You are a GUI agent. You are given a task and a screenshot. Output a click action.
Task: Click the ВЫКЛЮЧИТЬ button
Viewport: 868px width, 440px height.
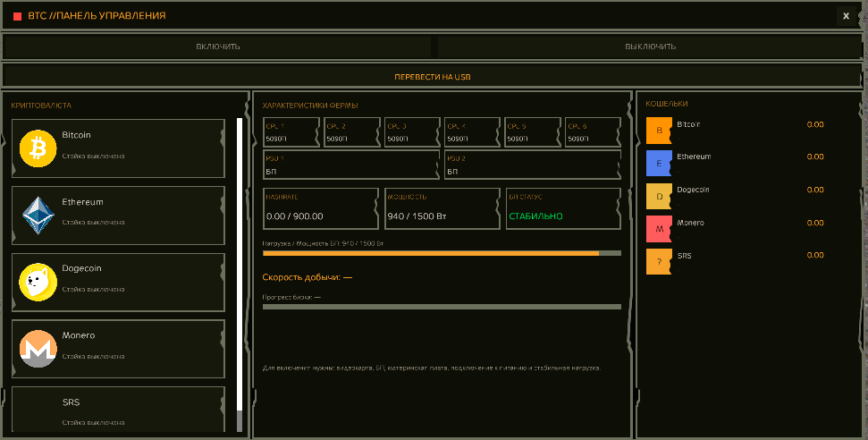pyautogui.click(x=650, y=47)
